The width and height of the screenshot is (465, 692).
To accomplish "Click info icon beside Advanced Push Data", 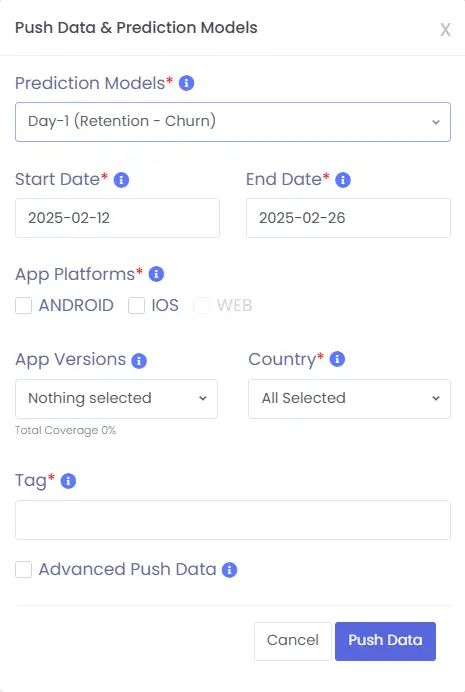I will tap(229, 570).
